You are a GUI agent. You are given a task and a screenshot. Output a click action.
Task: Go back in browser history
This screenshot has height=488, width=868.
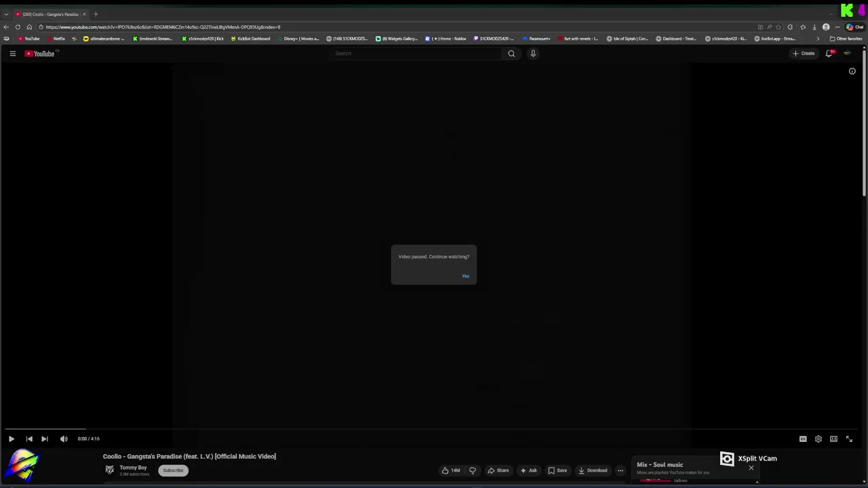[6, 27]
